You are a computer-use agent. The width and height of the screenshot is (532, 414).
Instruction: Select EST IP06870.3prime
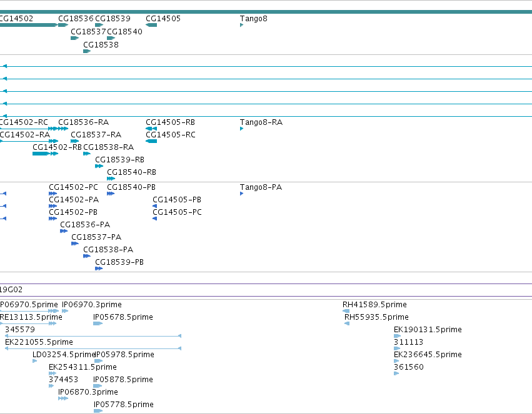pos(88,392)
